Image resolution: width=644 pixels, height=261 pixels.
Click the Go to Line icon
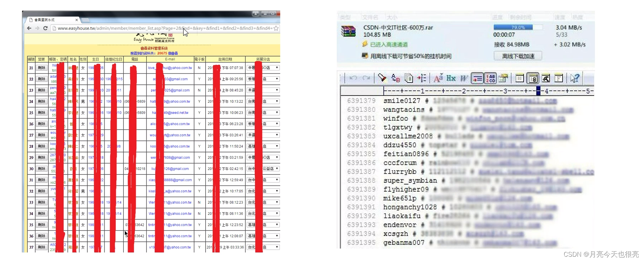[422, 78]
